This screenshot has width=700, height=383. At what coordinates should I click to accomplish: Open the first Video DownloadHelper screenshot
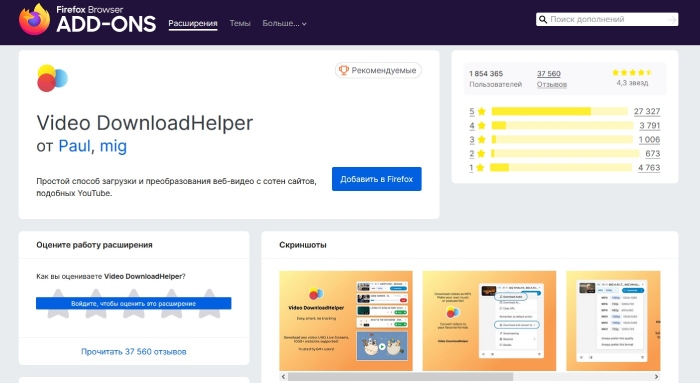click(x=346, y=321)
